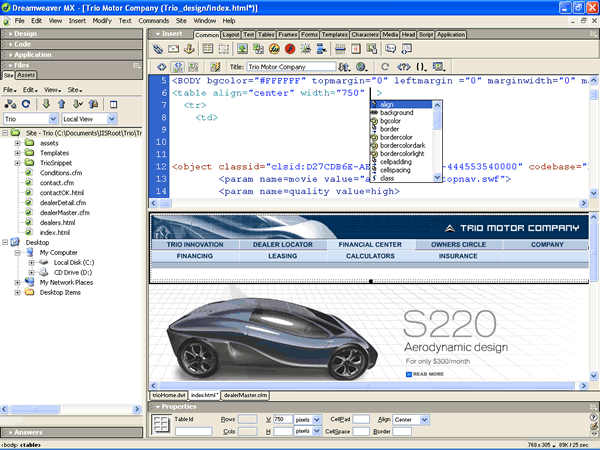The height and width of the screenshot is (450, 600).
Task: Click the Draw Layer icon
Action: click(x=223, y=49)
